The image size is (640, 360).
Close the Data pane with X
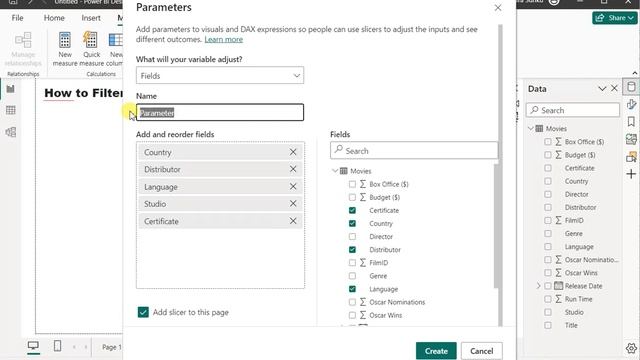tap(614, 88)
